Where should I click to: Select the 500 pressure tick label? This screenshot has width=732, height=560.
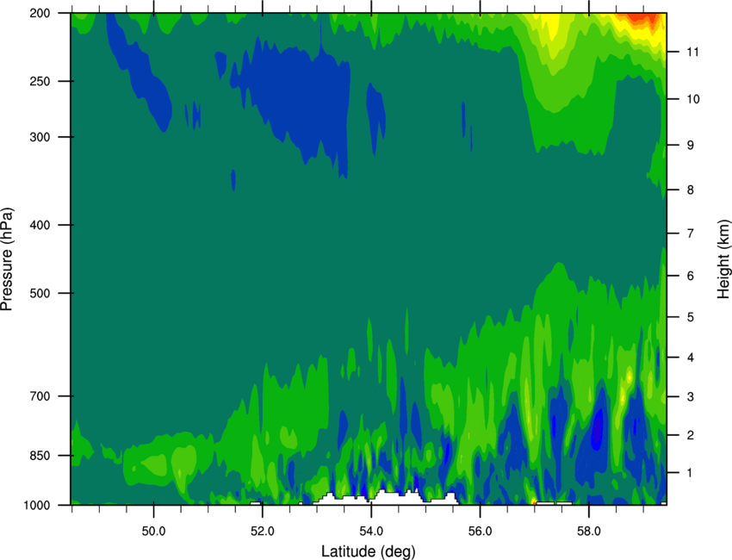click(x=40, y=293)
